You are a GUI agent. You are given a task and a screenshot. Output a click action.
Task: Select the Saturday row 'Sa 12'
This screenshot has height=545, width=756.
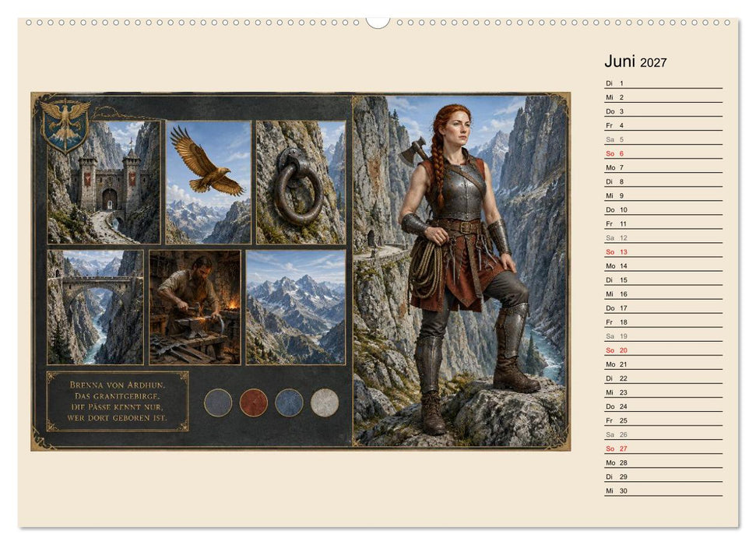click(x=663, y=237)
